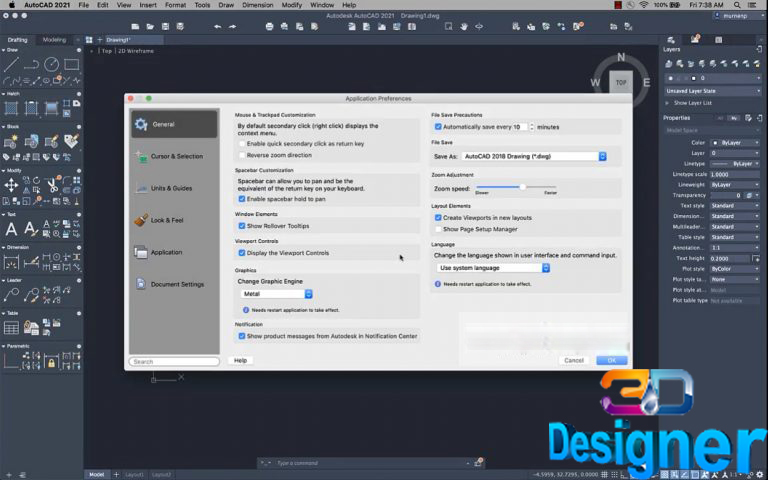The image size is (768, 480).
Task: Open the Application preferences section
Action: pyautogui.click(x=174, y=252)
